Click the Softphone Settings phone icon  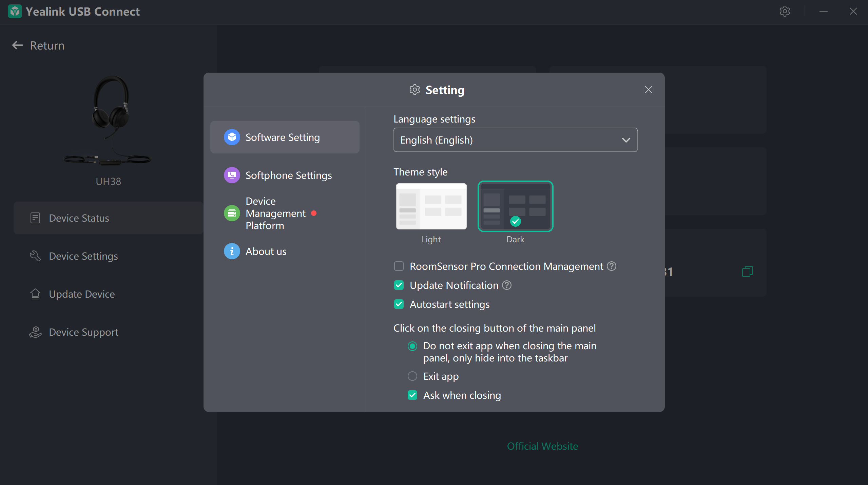[x=232, y=175]
